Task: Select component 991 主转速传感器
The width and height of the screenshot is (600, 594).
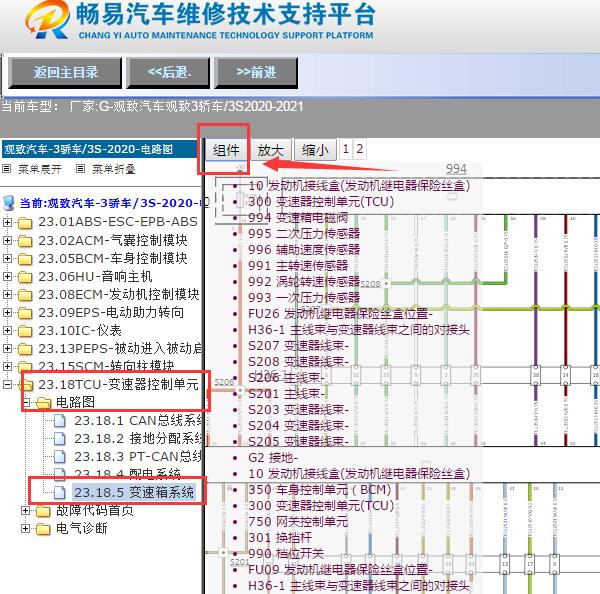Action: 298,266
